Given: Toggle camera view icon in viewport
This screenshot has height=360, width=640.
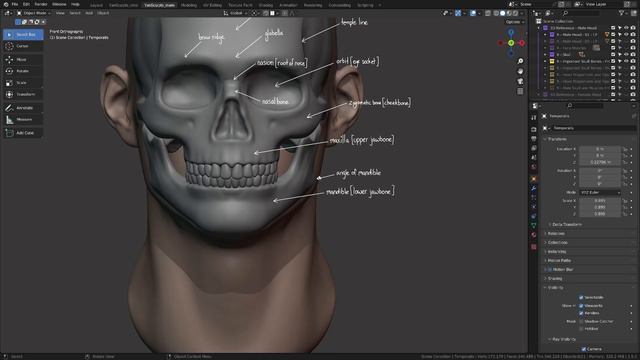Looking at the screenshot, I should tap(520, 82).
